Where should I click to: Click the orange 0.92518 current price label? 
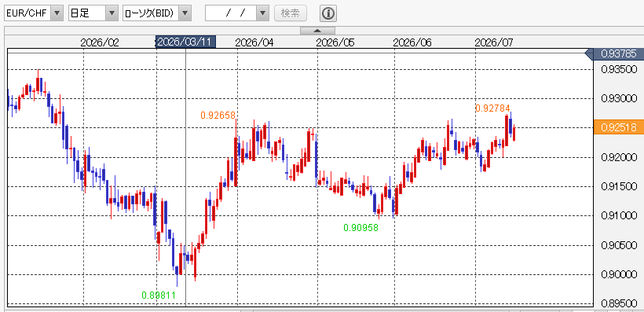(619, 127)
